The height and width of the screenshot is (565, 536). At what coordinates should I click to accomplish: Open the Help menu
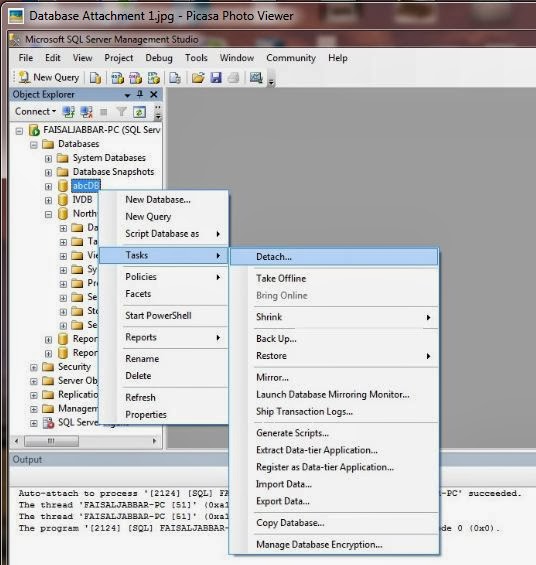[338, 58]
